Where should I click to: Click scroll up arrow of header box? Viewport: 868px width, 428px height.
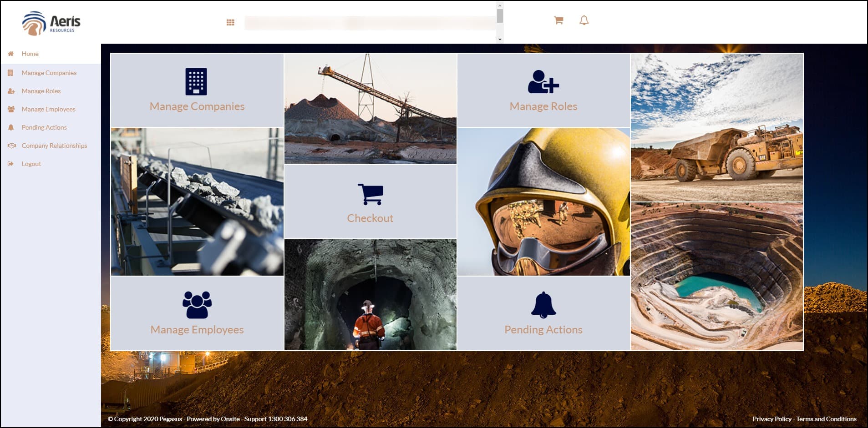(500, 6)
